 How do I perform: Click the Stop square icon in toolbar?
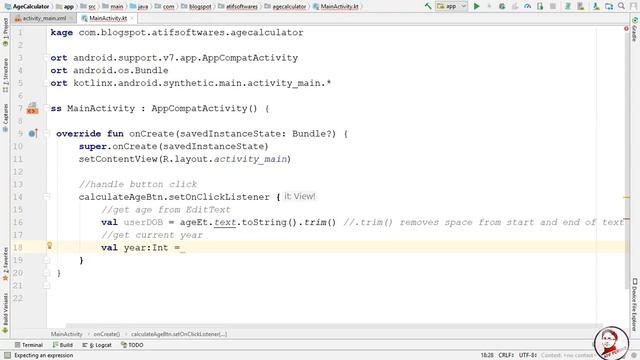pyautogui.click(x=553, y=6)
